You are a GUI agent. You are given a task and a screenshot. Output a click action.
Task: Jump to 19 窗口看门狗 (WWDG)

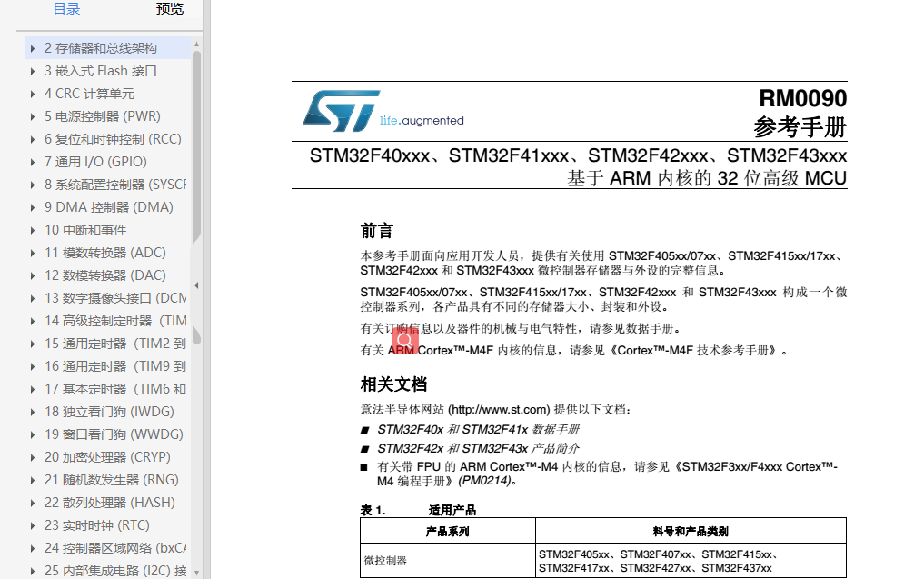(114, 434)
